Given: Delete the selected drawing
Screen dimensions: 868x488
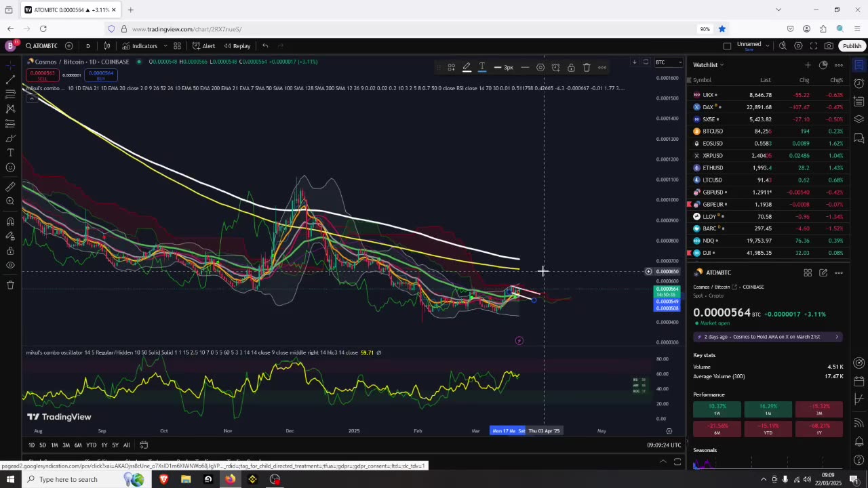Looking at the screenshot, I should (x=587, y=68).
